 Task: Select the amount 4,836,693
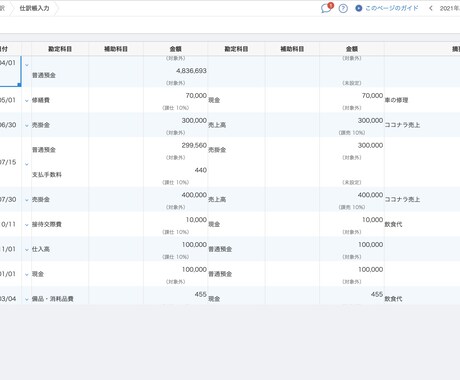point(191,71)
